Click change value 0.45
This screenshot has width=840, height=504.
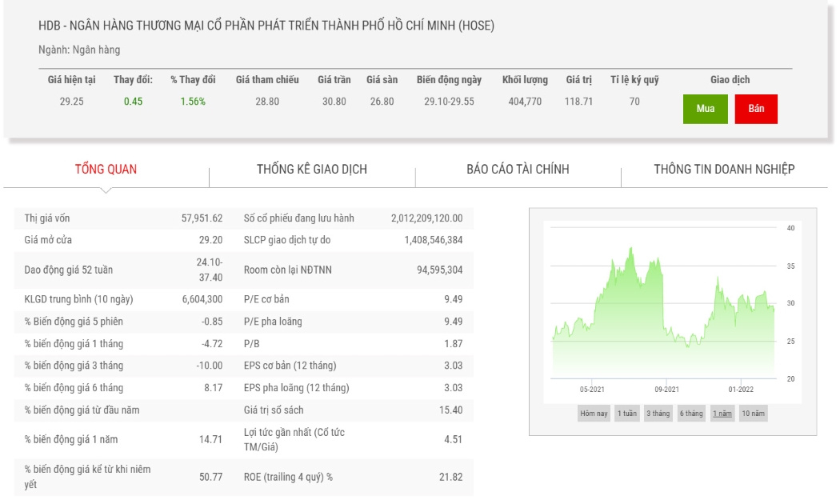[x=133, y=102]
